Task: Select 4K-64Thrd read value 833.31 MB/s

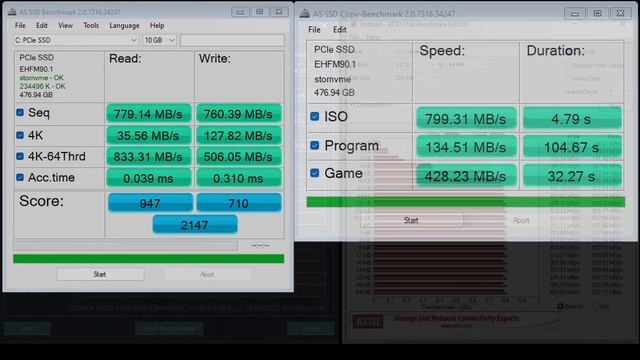Action: (148, 157)
